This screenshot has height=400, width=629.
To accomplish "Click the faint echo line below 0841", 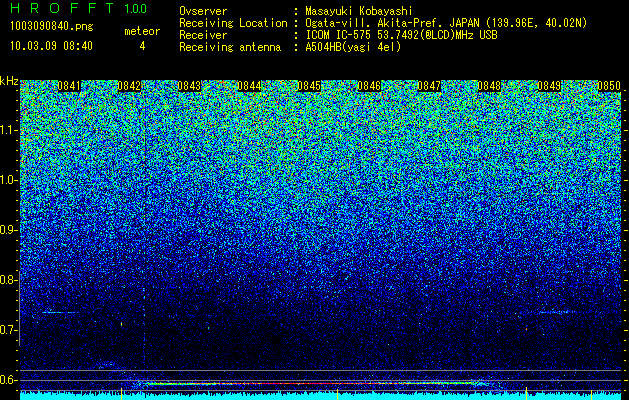I will (60, 312).
